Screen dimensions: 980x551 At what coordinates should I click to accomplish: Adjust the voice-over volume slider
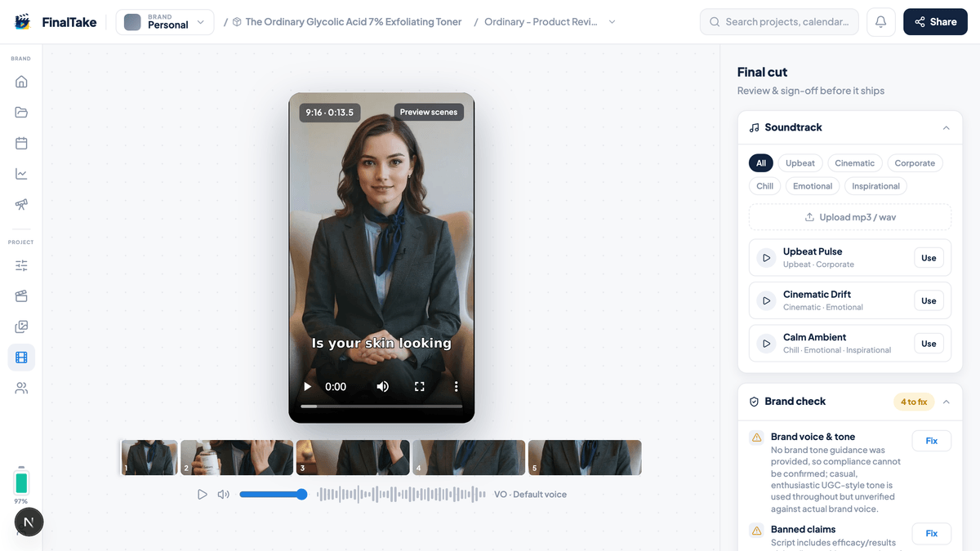273,495
